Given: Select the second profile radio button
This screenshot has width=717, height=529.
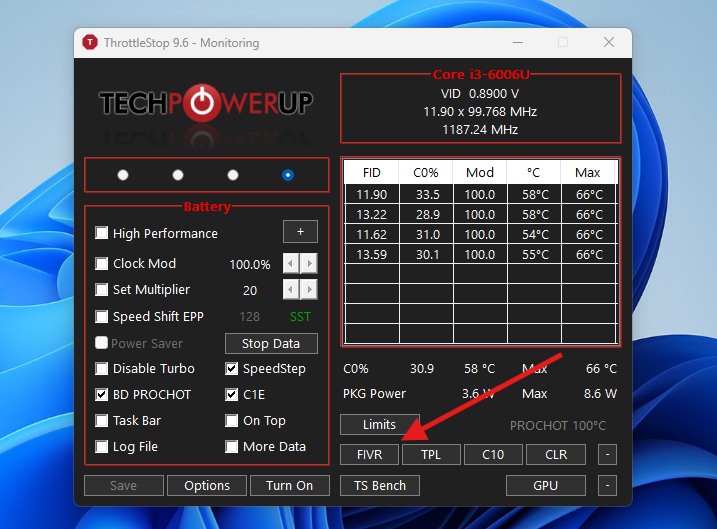Looking at the screenshot, I should click(x=178, y=175).
